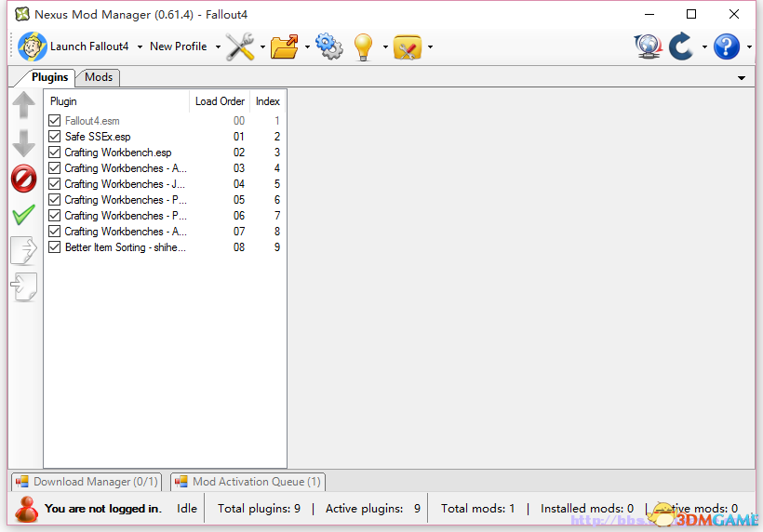The image size is (763, 532).
Task: Click the export load order page icon
Action: [x=24, y=250]
